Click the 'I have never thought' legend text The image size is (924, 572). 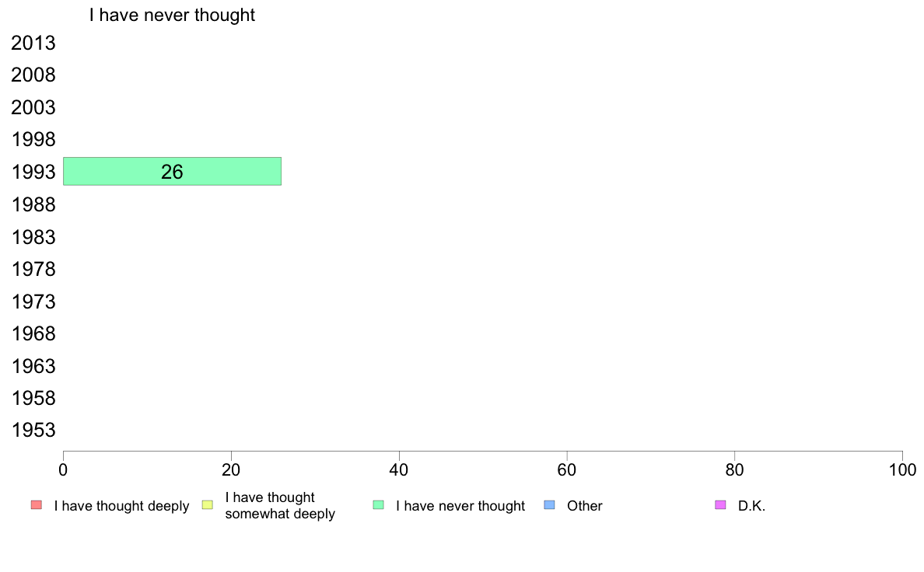460,506
